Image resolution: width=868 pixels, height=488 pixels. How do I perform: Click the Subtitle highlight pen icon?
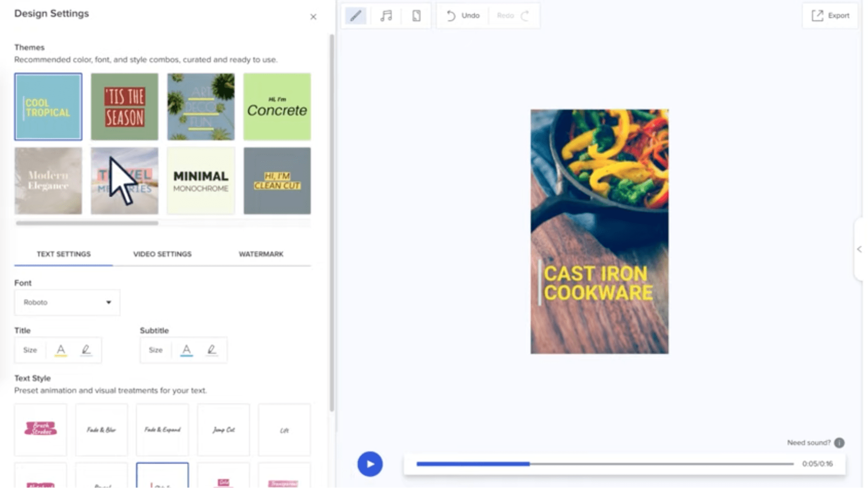[211, 350]
